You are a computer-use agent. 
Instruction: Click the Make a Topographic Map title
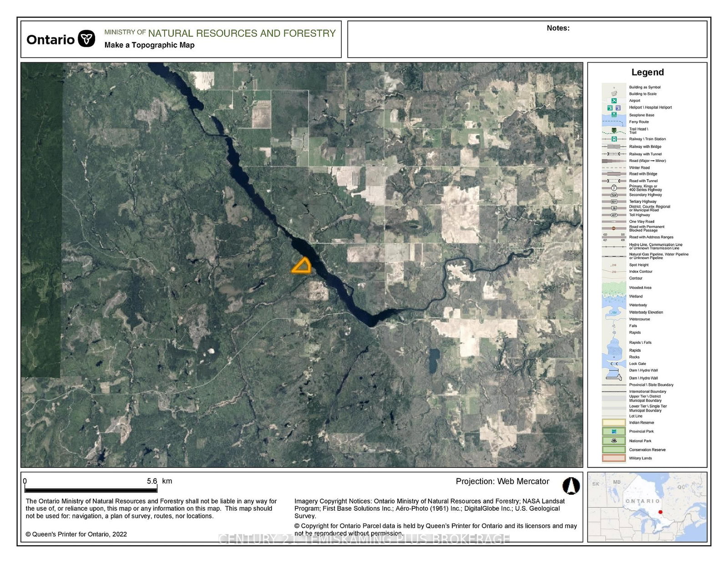(149, 45)
